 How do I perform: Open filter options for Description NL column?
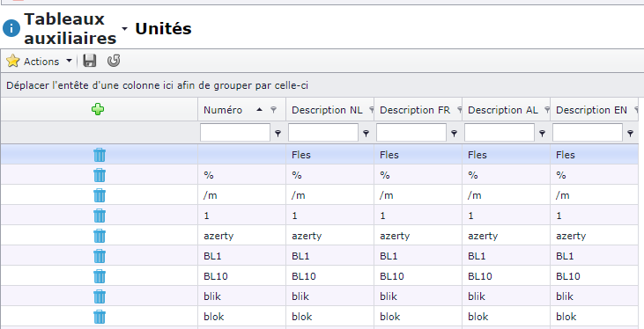pyautogui.click(x=366, y=133)
